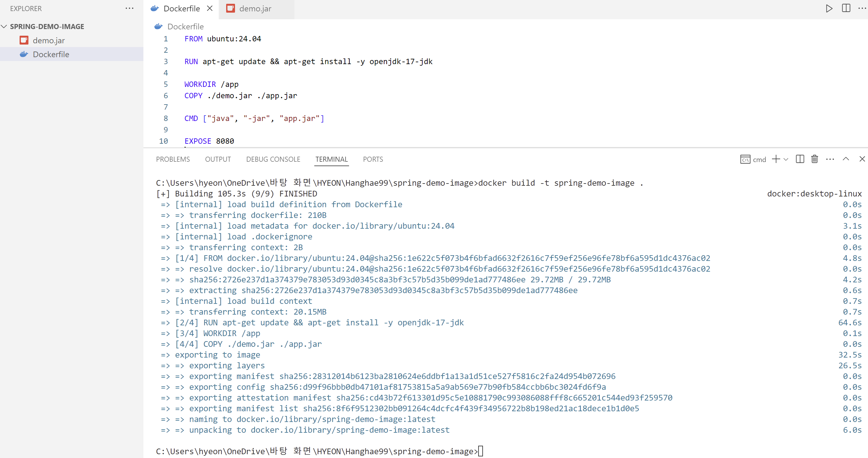The image size is (868, 458).
Task: Select demo.jar in the Explorer tree
Action: (x=49, y=40)
